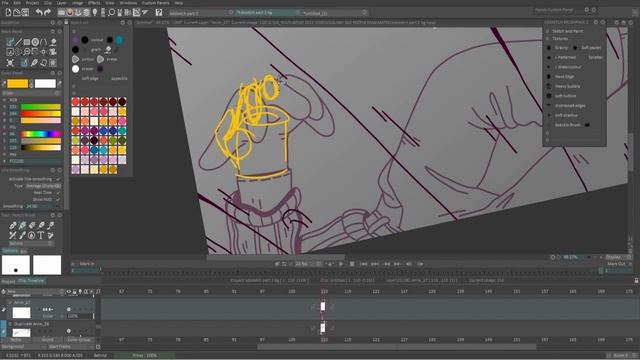Click the white eraser circle in tools bin
This screenshot has height=360, width=640.
[x=76, y=69]
